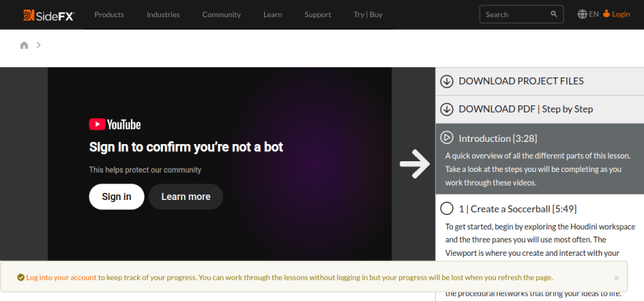Click the white arrow toggling the lesson panel
The height and width of the screenshot is (301, 644).
pyautogui.click(x=415, y=163)
